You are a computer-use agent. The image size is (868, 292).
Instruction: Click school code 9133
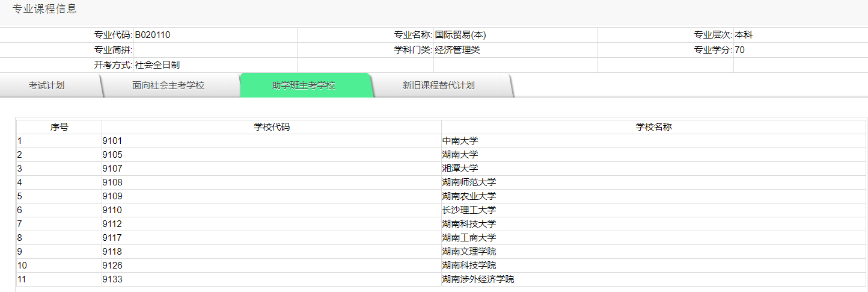pyautogui.click(x=112, y=279)
